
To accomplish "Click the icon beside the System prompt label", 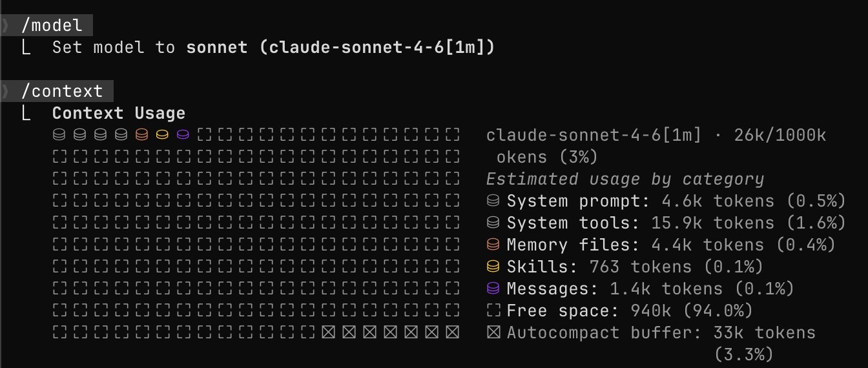I will tap(493, 201).
